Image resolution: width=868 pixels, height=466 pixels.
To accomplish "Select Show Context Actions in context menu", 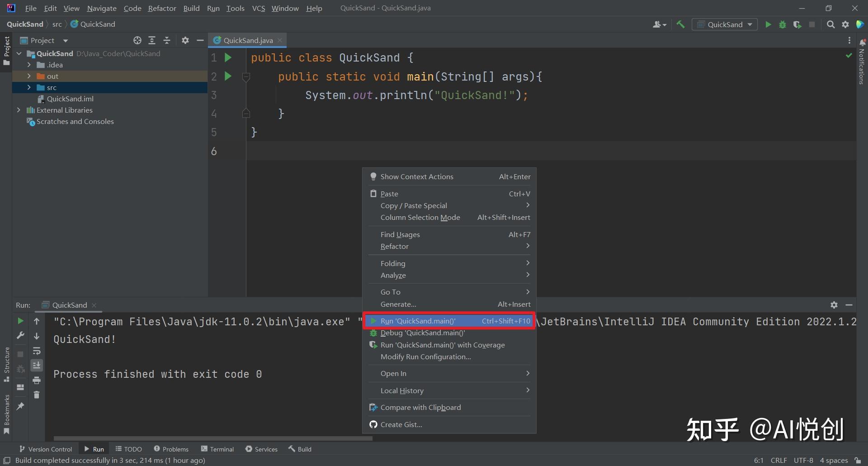I will pos(449,177).
